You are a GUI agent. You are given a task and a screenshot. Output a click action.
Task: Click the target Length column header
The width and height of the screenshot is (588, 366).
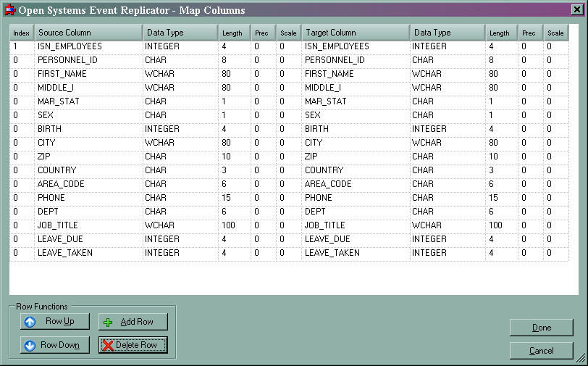click(x=502, y=33)
